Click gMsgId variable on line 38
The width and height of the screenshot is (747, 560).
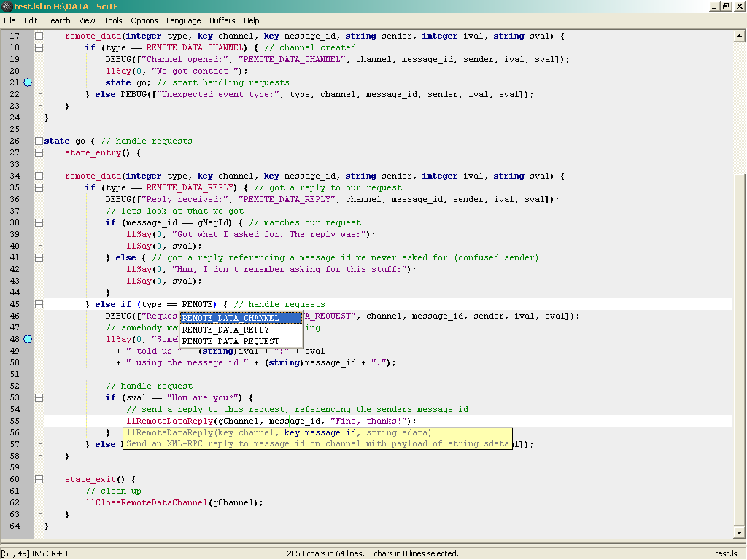[x=215, y=223]
